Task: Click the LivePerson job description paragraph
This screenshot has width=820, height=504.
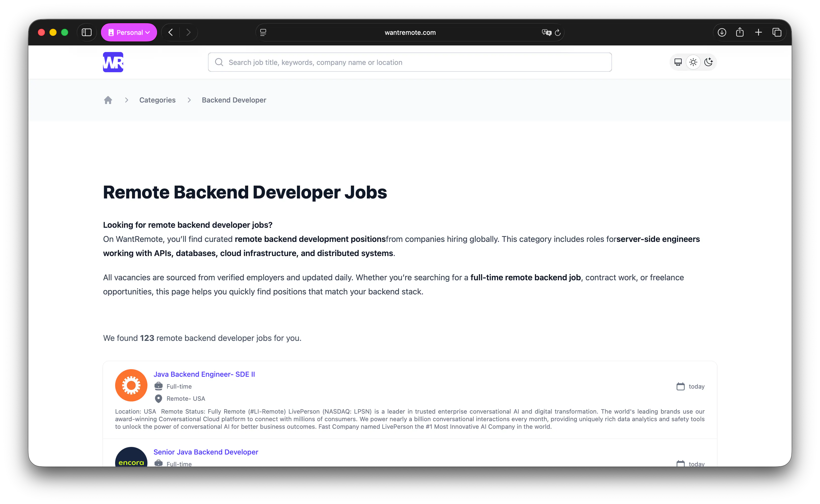Action: [x=410, y=419]
